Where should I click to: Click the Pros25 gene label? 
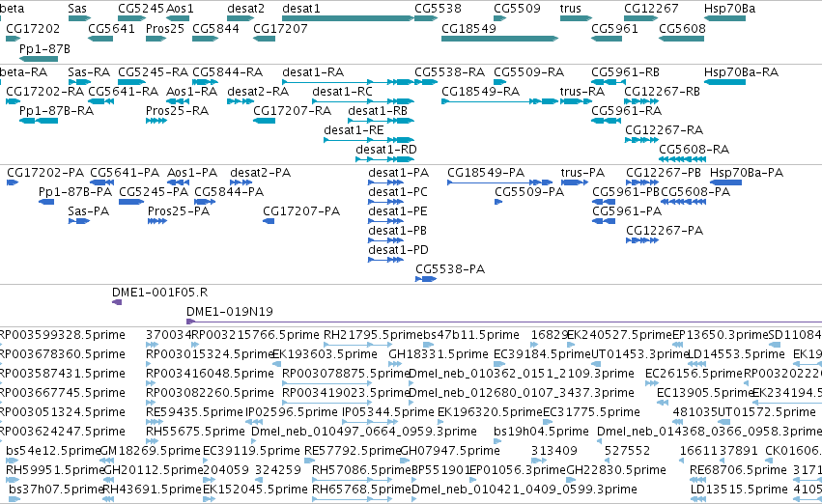(165, 28)
